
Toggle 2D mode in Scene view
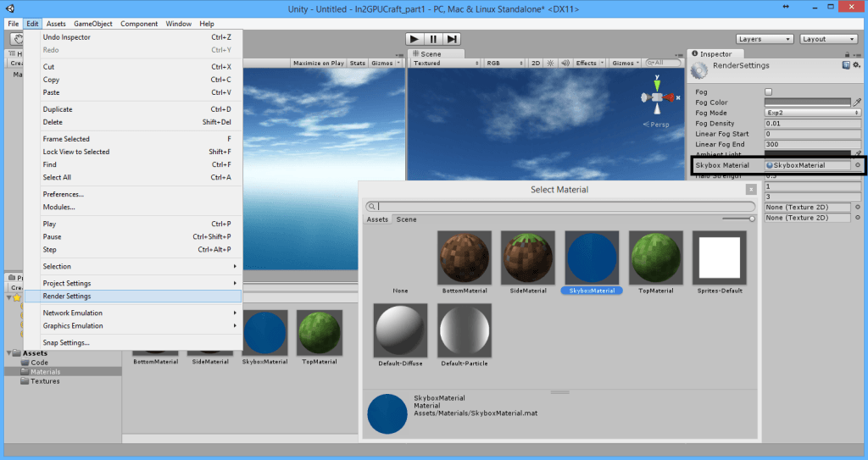click(536, 64)
